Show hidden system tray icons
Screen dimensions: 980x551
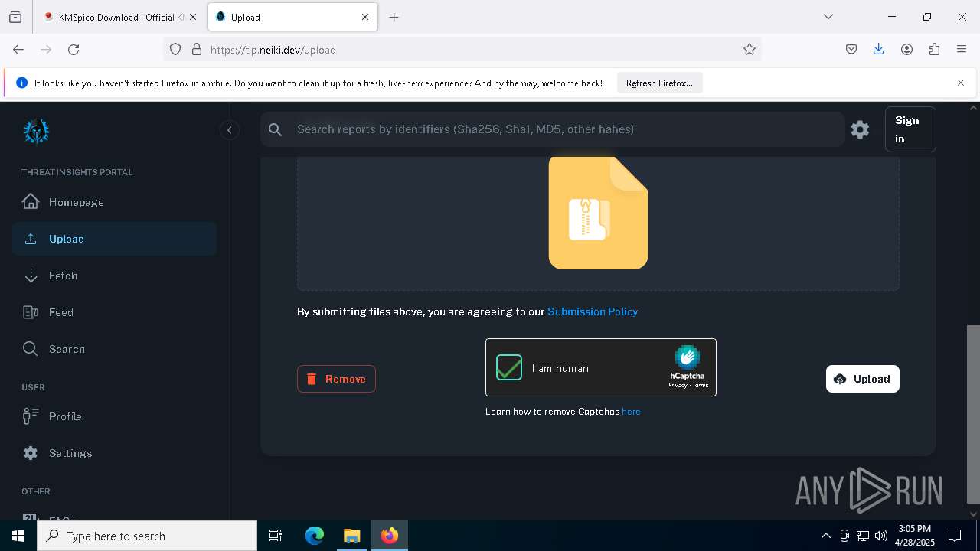(825, 536)
